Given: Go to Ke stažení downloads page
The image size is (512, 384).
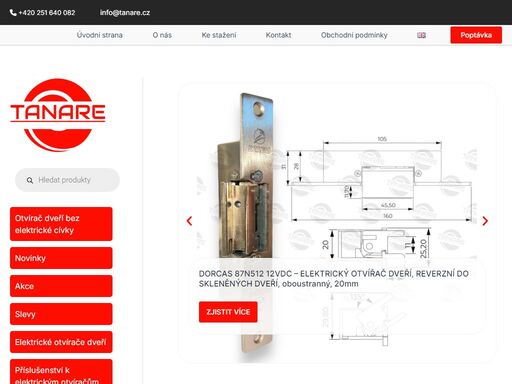Looking at the screenshot, I should click(219, 35).
